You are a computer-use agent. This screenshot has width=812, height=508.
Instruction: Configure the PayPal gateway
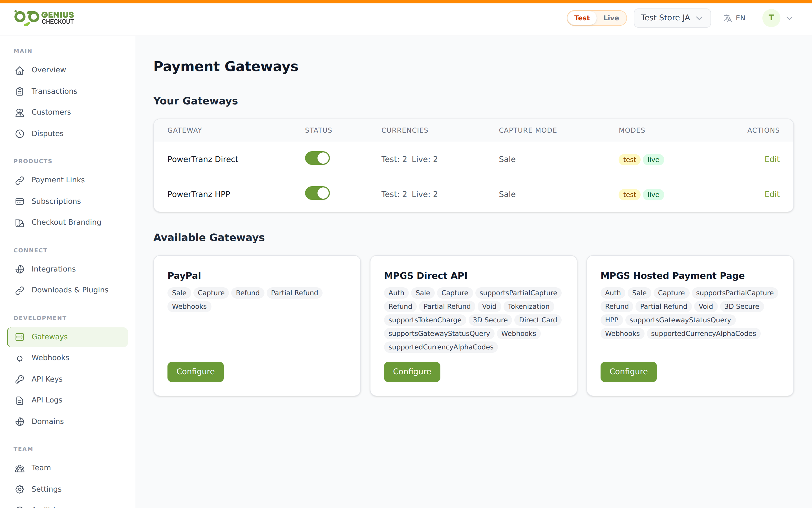click(x=196, y=372)
